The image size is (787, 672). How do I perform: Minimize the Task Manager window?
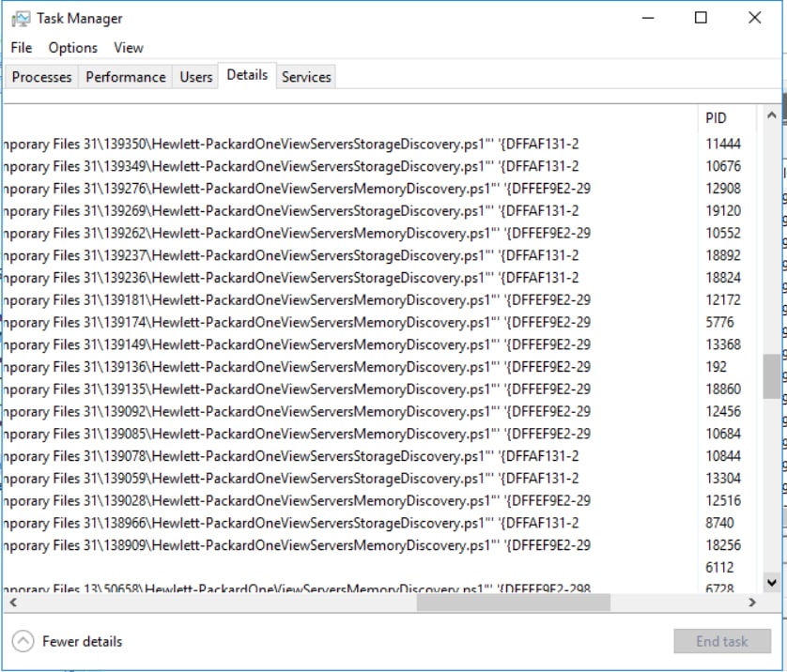648,18
